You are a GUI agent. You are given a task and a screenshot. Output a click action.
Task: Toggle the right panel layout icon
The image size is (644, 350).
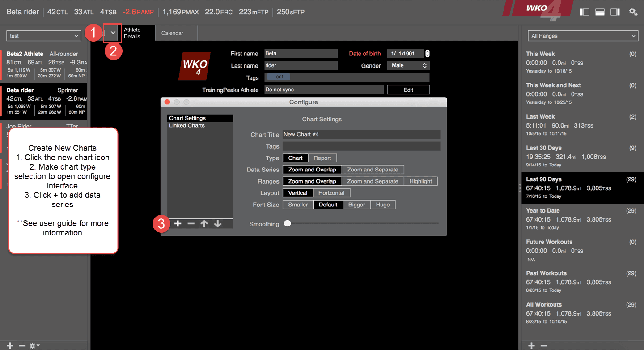(615, 12)
